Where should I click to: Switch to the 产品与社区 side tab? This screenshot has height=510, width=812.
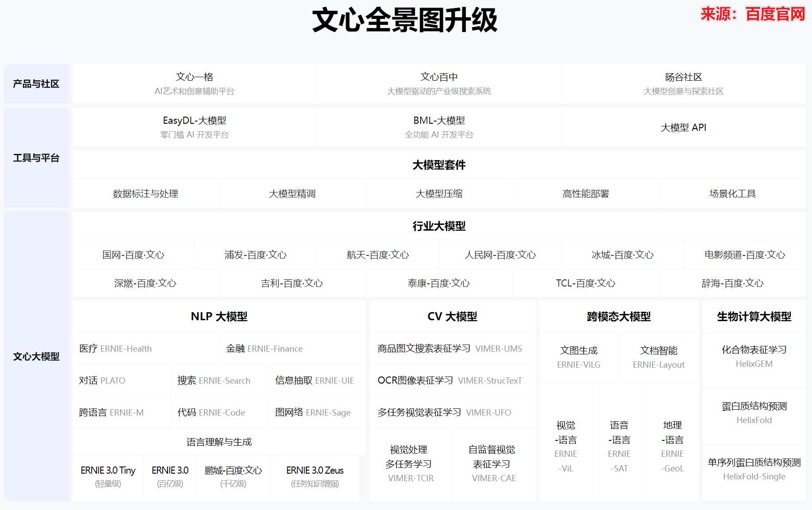tap(36, 84)
